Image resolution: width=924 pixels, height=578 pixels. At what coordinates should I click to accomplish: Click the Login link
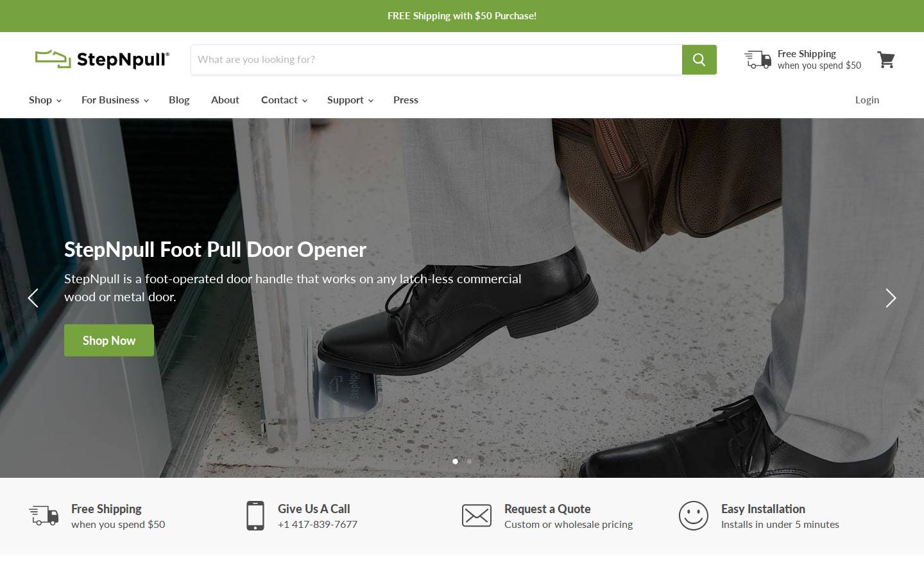coord(867,100)
